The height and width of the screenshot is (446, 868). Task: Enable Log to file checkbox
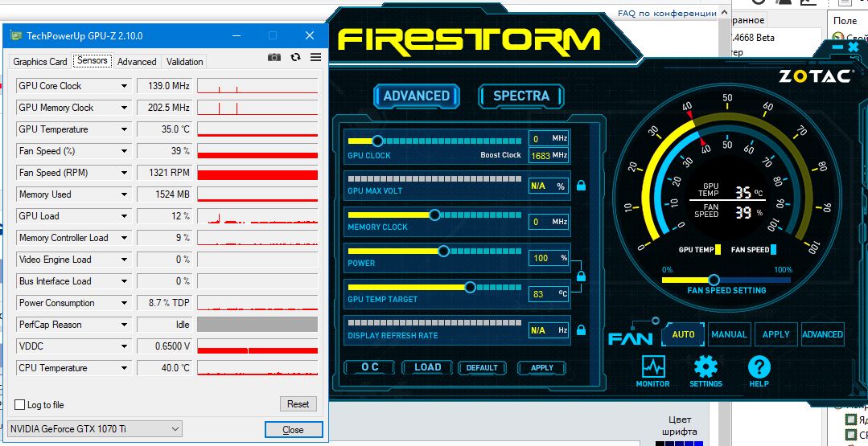click(19, 404)
